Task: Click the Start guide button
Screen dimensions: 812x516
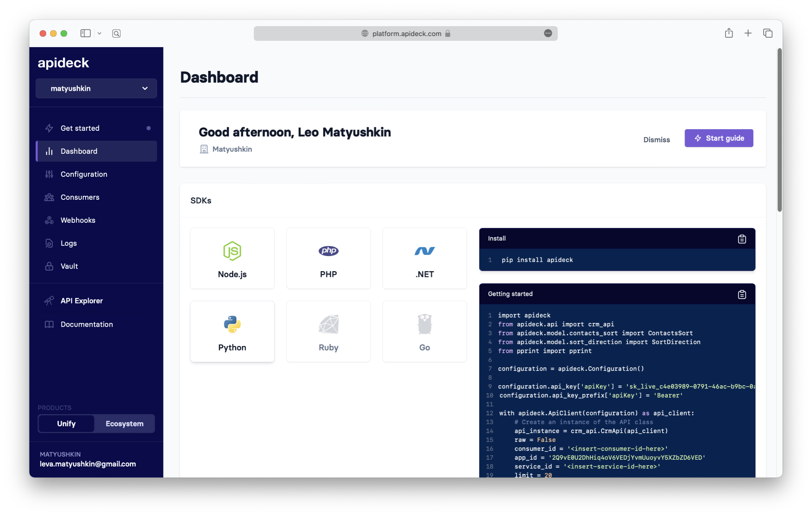Action: coord(719,138)
